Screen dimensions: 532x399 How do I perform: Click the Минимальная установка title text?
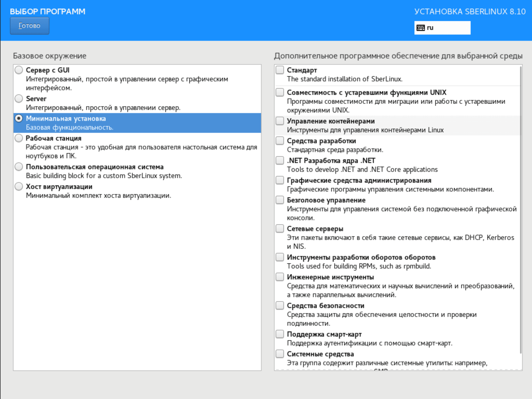click(x=66, y=119)
